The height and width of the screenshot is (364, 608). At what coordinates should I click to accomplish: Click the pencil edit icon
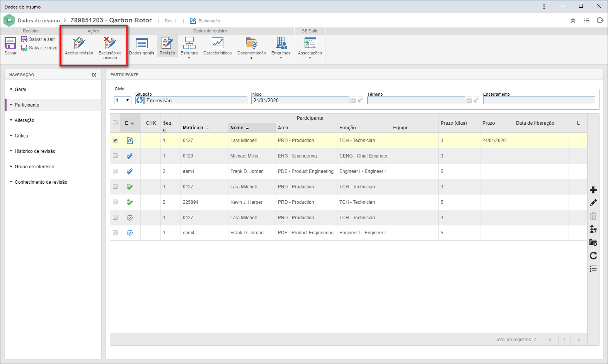(x=593, y=203)
